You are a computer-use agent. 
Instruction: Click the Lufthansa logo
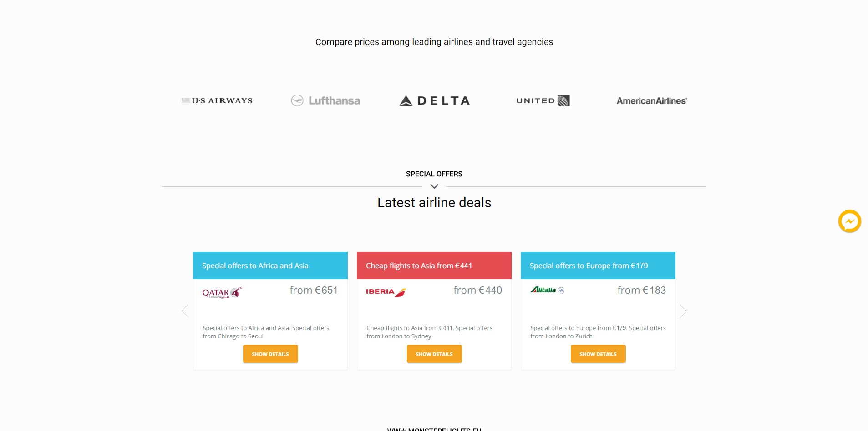(326, 100)
